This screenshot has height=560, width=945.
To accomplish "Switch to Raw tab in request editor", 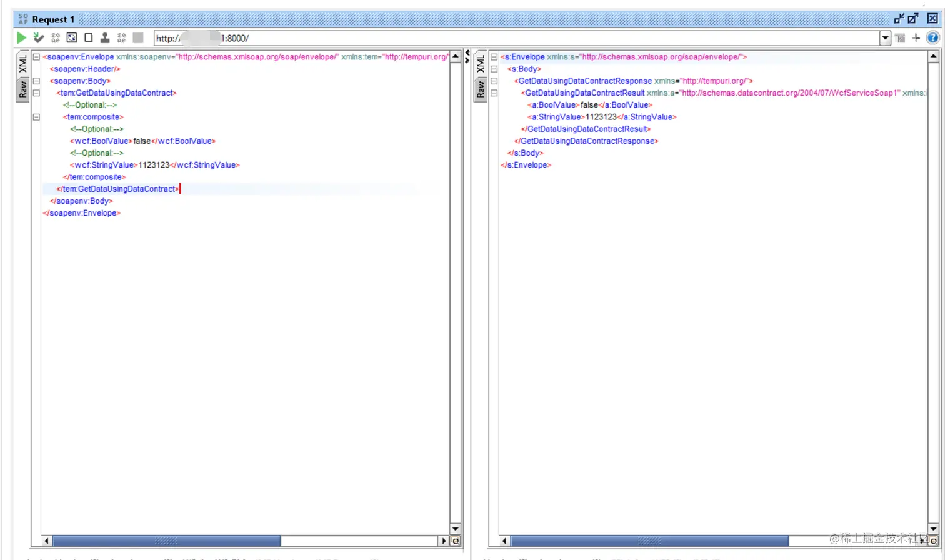I will 23,89.
